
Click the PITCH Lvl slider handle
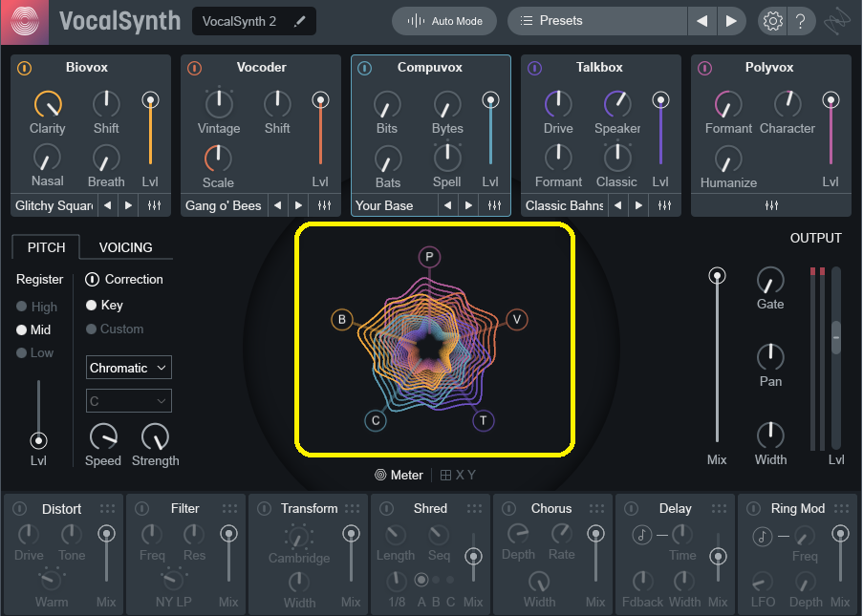coord(38,440)
